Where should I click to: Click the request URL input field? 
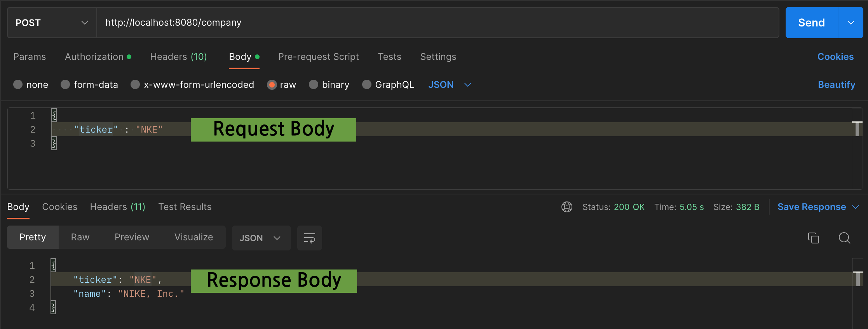pyautogui.click(x=438, y=23)
